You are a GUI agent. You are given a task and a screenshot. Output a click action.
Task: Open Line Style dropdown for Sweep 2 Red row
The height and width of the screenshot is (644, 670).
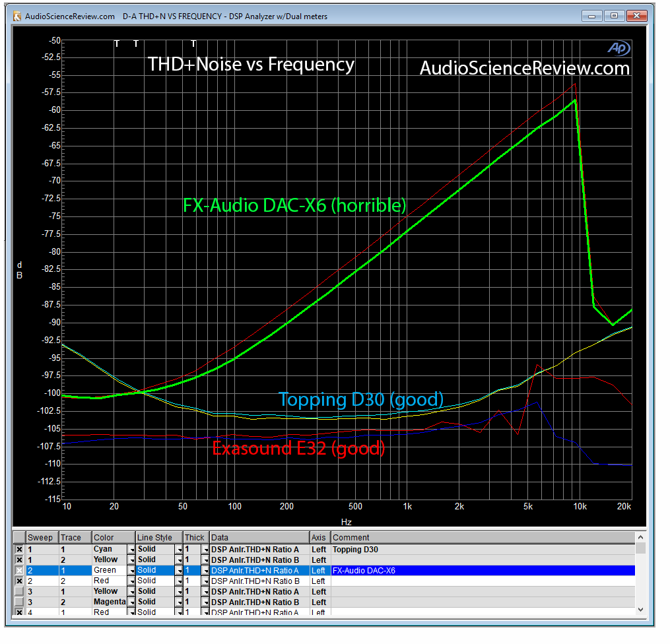click(x=180, y=581)
